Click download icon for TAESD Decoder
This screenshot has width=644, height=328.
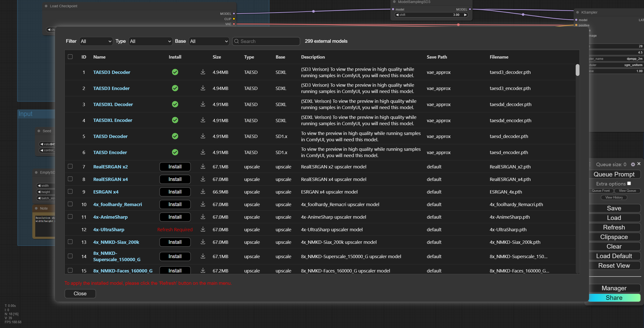pos(203,136)
